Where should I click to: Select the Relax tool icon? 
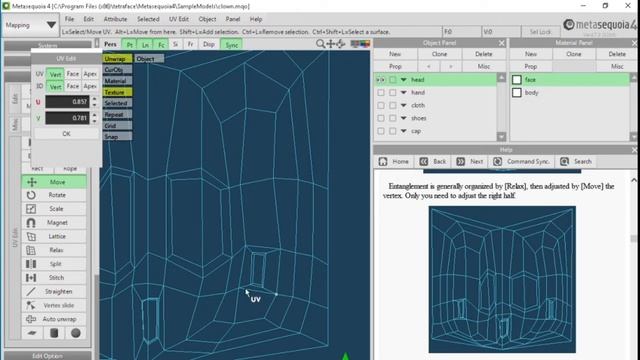point(31,250)
